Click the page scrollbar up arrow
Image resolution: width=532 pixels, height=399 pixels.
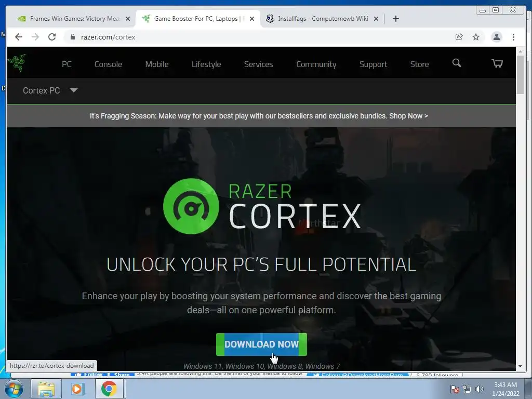(520, 51)
